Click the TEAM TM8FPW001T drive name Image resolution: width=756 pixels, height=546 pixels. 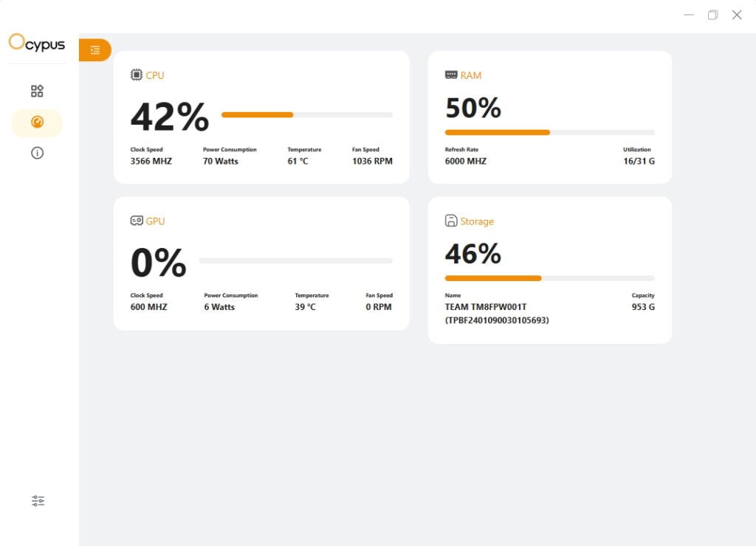(485, 307)
